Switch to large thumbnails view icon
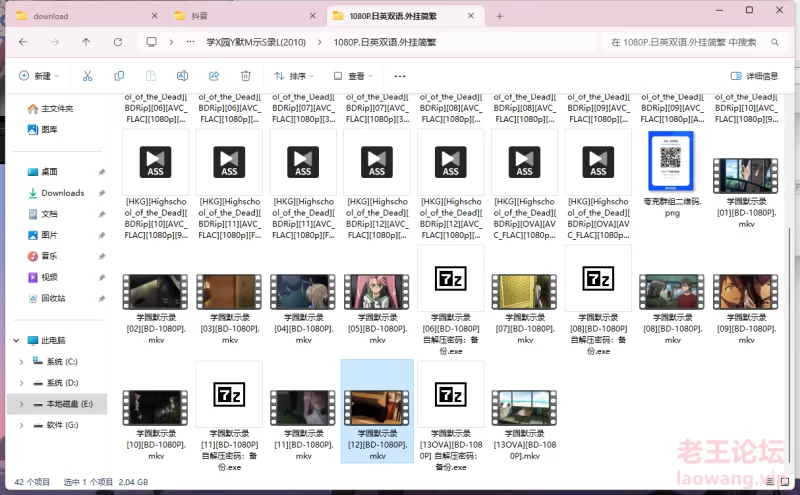The image size is (800, 495). [785, 481]
